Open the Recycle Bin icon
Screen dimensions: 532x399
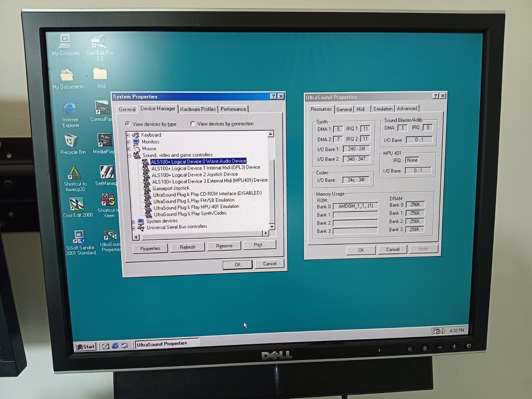[x=71, y=142]
